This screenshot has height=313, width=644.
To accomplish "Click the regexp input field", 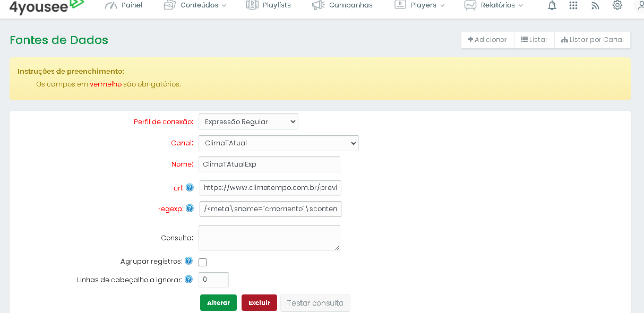I will click(x=270, y=209).
